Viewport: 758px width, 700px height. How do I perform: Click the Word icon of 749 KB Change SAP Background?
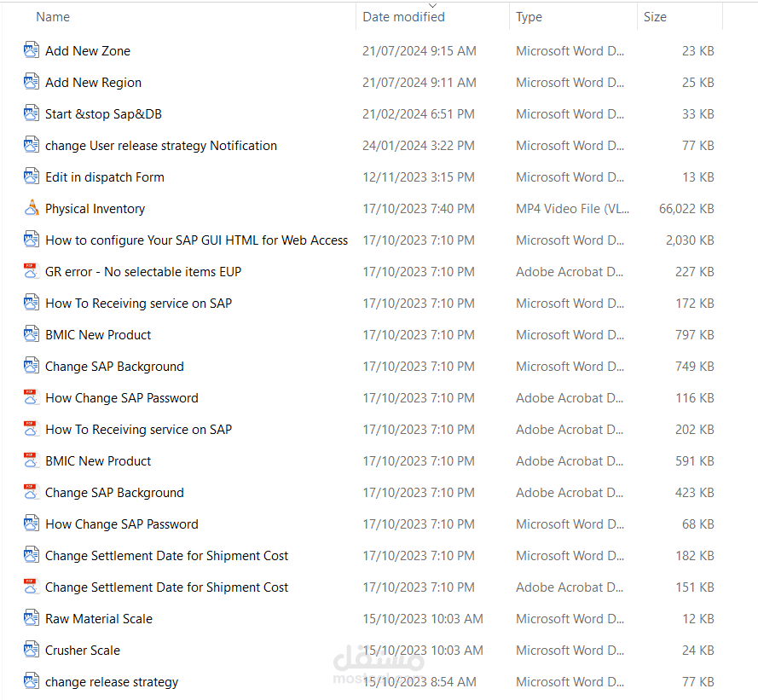(32, 366)
